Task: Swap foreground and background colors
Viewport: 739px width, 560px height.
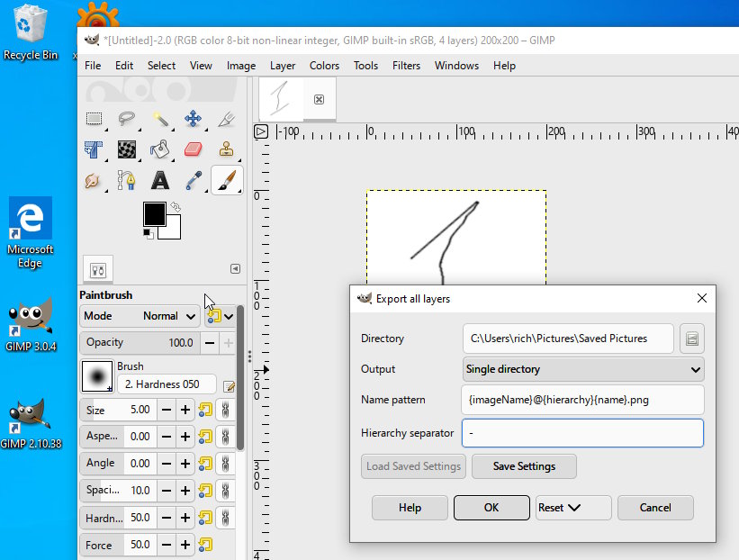Action: 176,207
